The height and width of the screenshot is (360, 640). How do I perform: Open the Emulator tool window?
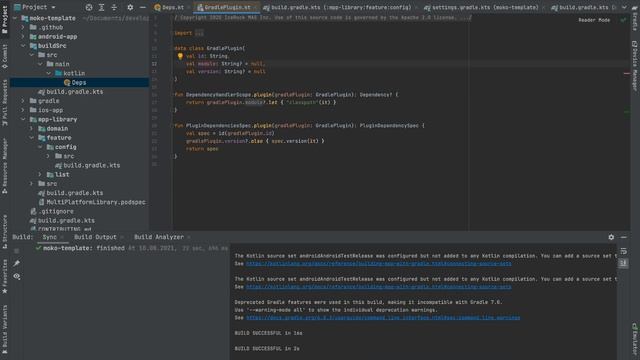pos(635,340)
